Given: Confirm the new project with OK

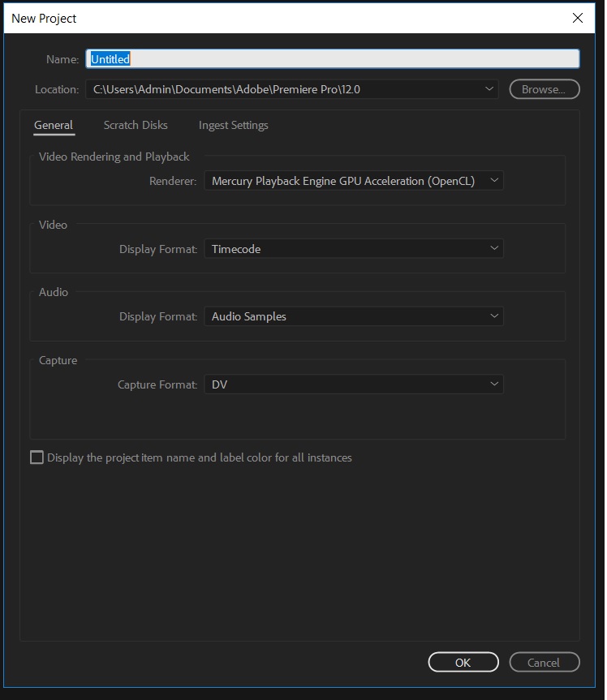Looking at the screenshot, I should [x=463, y=663].
